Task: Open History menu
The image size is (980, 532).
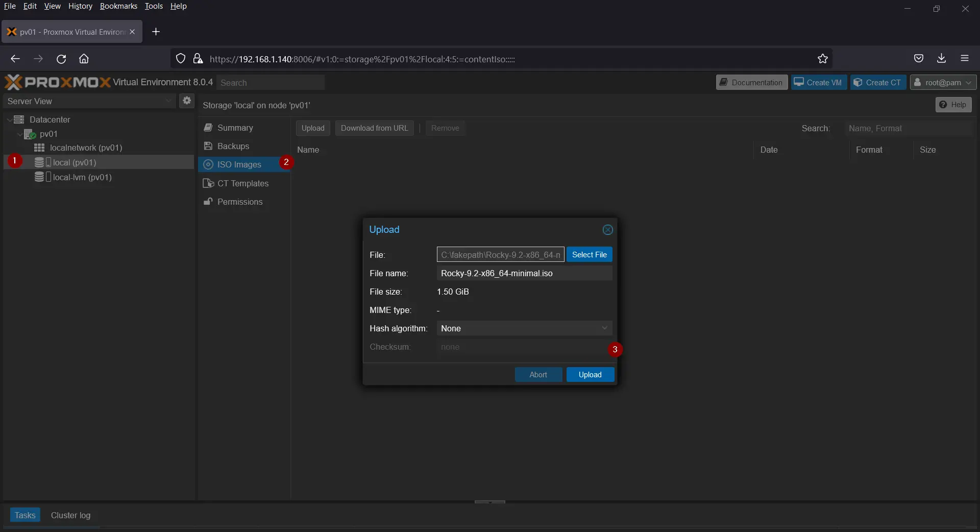Action: (80, 6)
